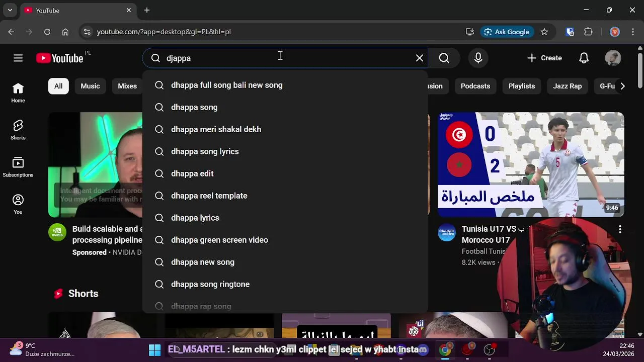The image size is (644, 362).
Task: Open the YouTube account avatar menu
Action: 613,58
